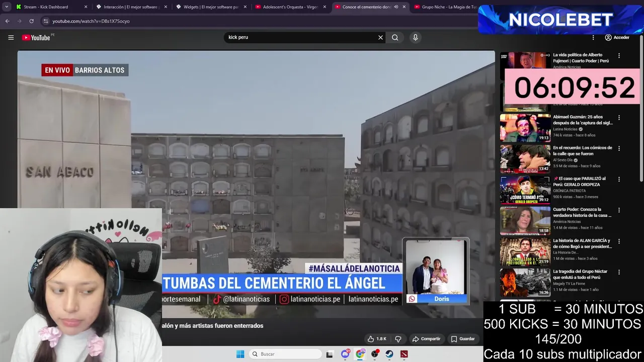Image resolution: width=644 pixels, height=362 pixels.
Task: Open El caso que PARALIZÓ al Perú title
Action: pos(579,182)
